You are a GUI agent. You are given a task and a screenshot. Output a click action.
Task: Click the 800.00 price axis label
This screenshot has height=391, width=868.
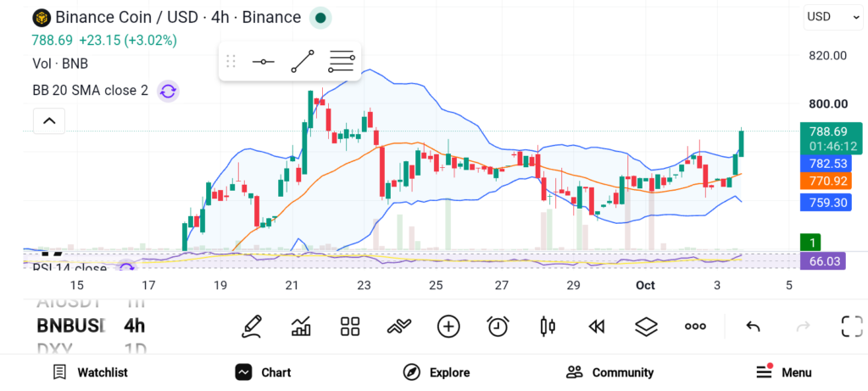827,104
